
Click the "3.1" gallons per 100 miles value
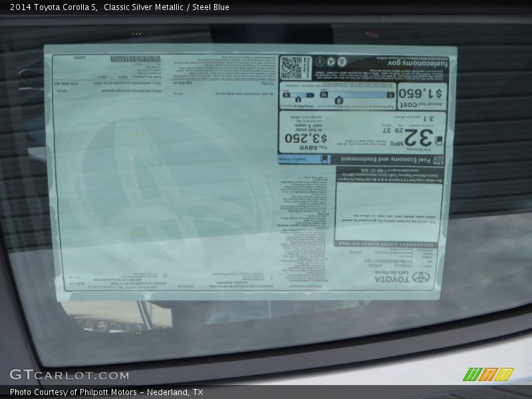click(428, 118)
